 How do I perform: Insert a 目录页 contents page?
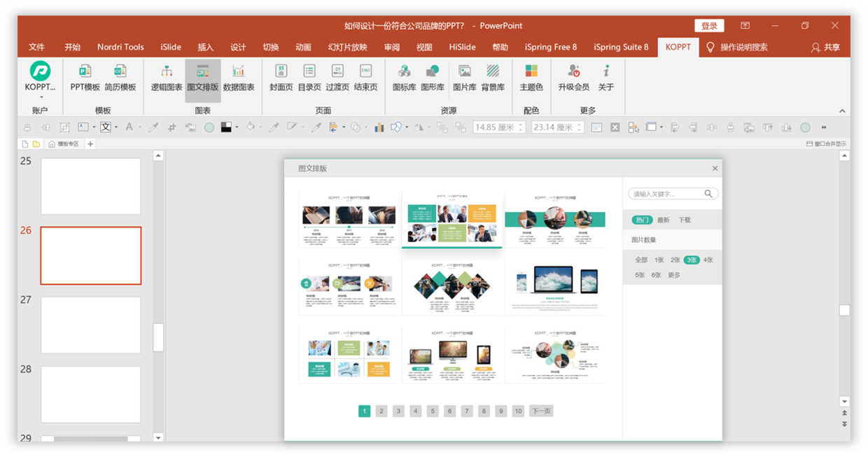pyautogui.click(x=309, y=77)
